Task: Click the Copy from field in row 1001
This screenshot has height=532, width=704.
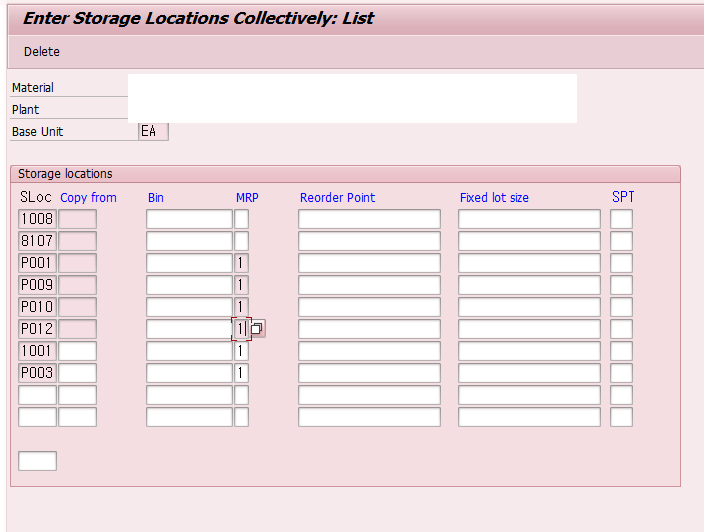Action: pyautogui.click(x=78, y=351)
